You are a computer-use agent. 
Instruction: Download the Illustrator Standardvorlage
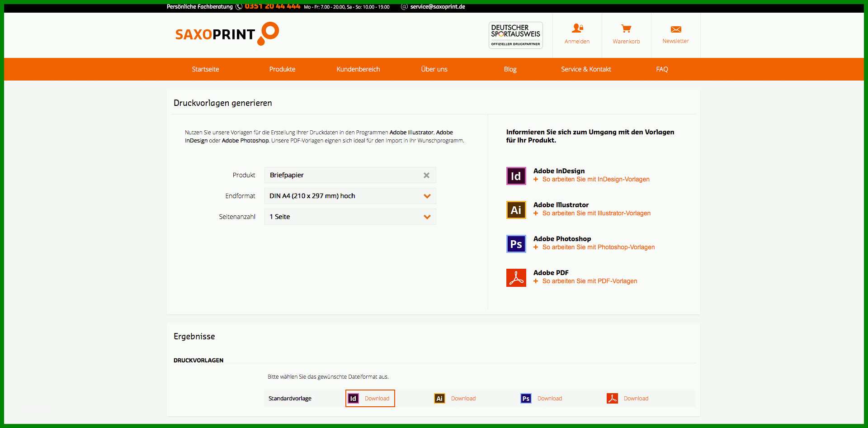[463, 399]
